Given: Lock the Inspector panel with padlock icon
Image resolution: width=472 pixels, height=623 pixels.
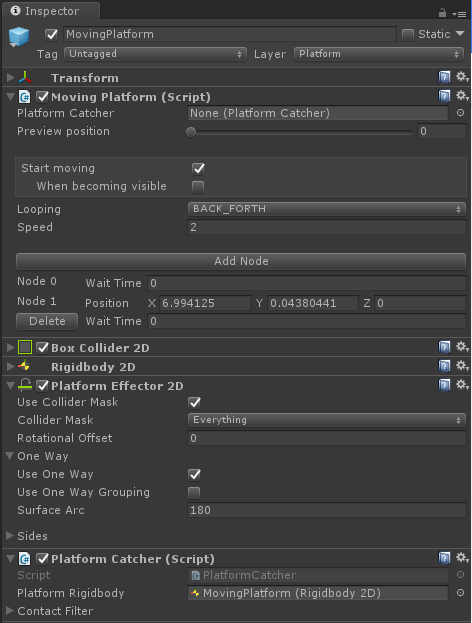Looking at the screenshot, I should 442,13.
